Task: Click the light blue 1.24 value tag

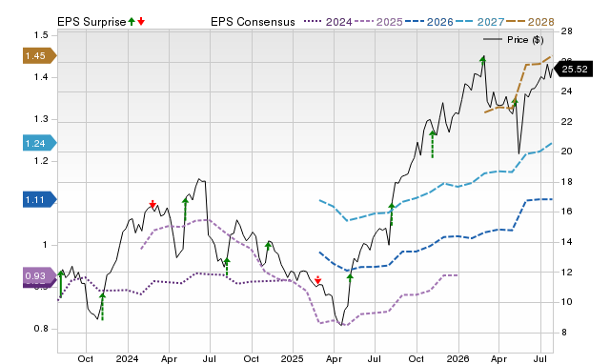Action: 40,143
